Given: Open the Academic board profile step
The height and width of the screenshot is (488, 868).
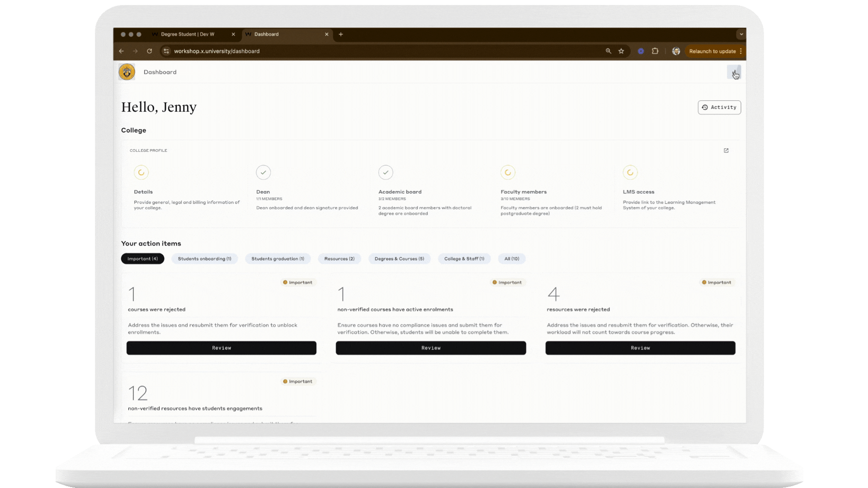Looking at the screenshot, I should [432, 188].
